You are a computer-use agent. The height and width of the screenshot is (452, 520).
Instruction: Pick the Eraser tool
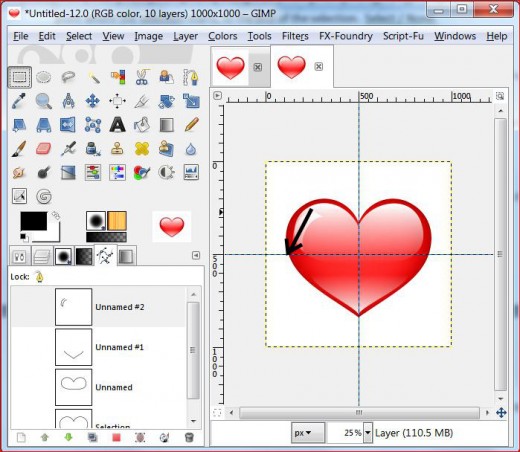tap(44, 149)
